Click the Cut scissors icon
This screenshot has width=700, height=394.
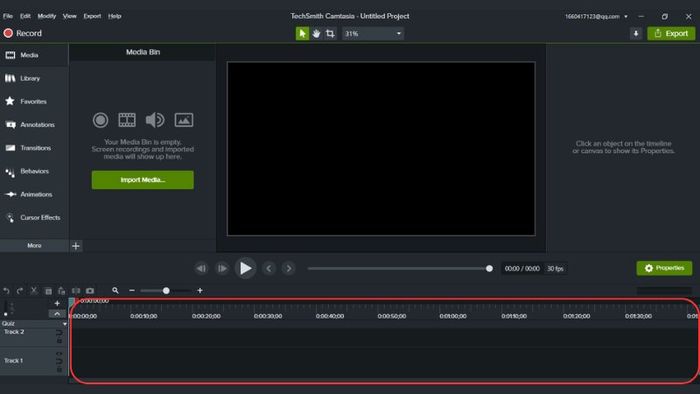(34, 291)
